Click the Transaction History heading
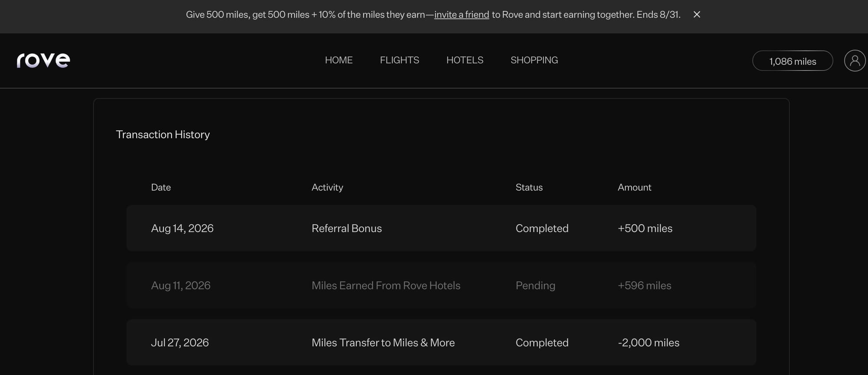This screenshot has width=868, height=375. 163,135
